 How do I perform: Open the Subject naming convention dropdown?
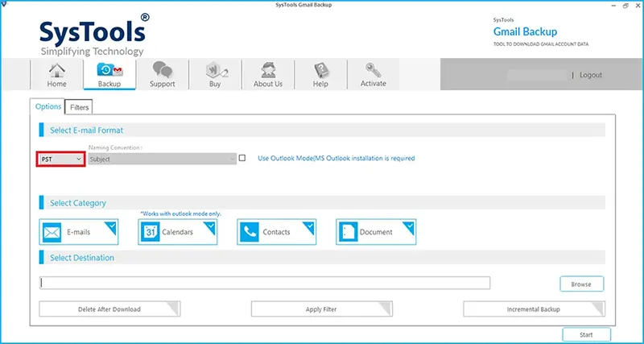tap(163, 159)
